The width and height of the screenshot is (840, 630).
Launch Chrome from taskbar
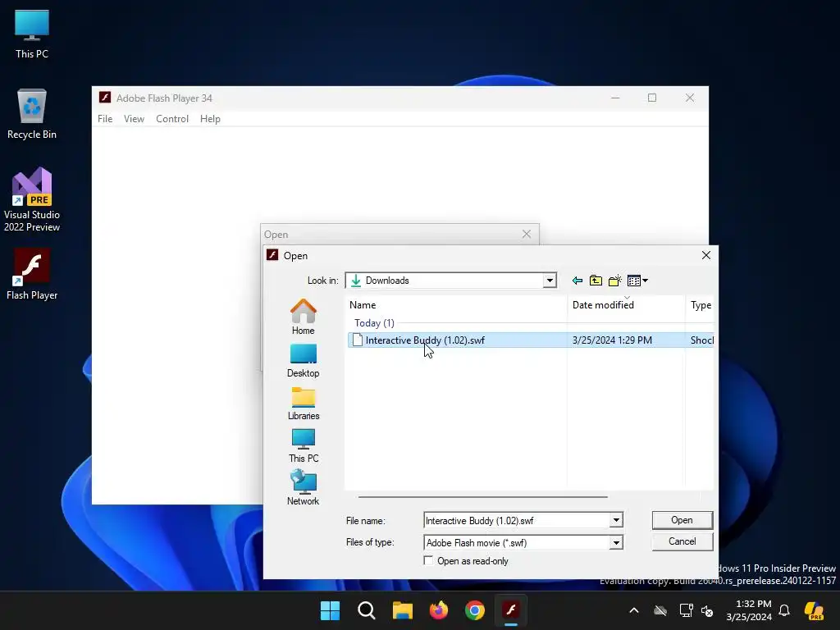(x=475, y=610)
